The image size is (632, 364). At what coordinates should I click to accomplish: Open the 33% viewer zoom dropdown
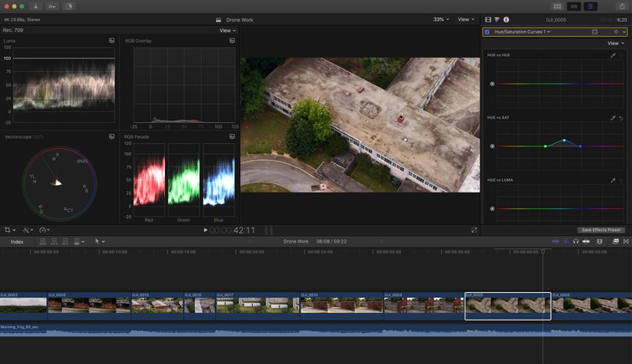click(x=441, y=19)
